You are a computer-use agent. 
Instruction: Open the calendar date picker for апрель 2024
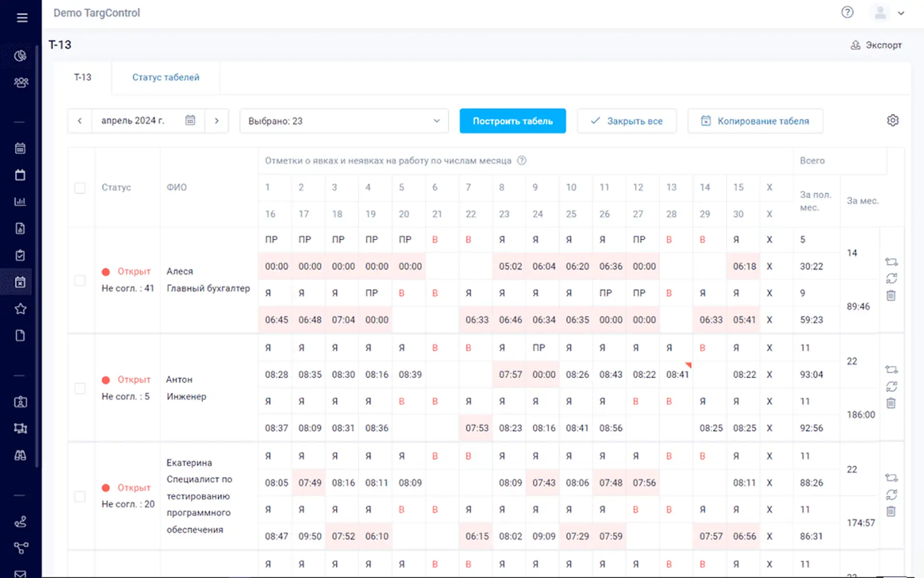tap(190, 120)
